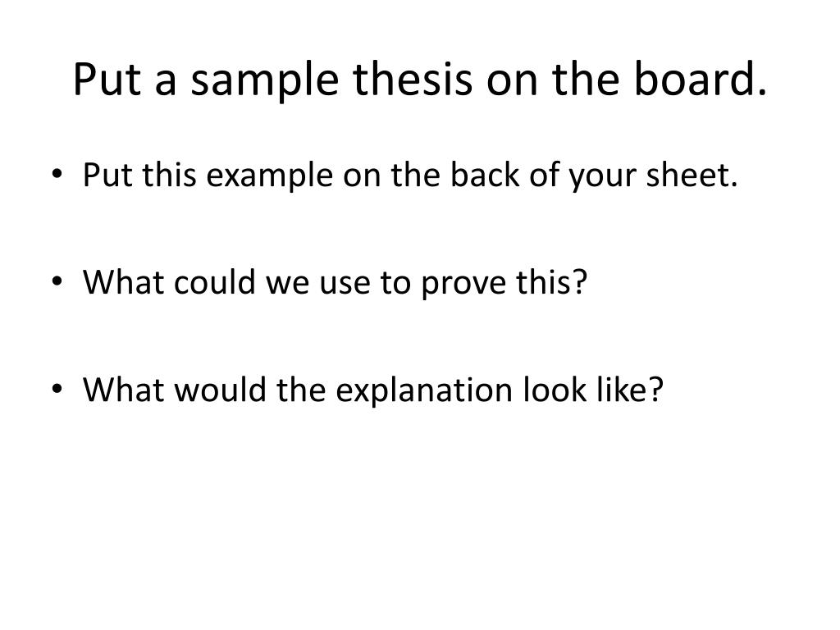The height and width of the screenshot is (630, 840).
Task: Select the second bullet point marker
Action: click(x=57, y=281)
